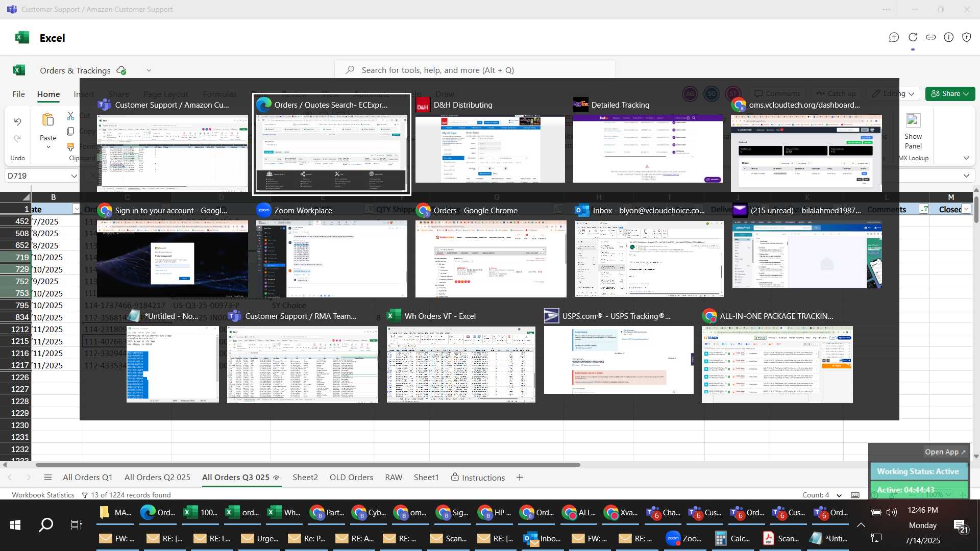The image size is (980, 551).
Task: Expand the Paste options arrow
Action: tap(48, 147)
